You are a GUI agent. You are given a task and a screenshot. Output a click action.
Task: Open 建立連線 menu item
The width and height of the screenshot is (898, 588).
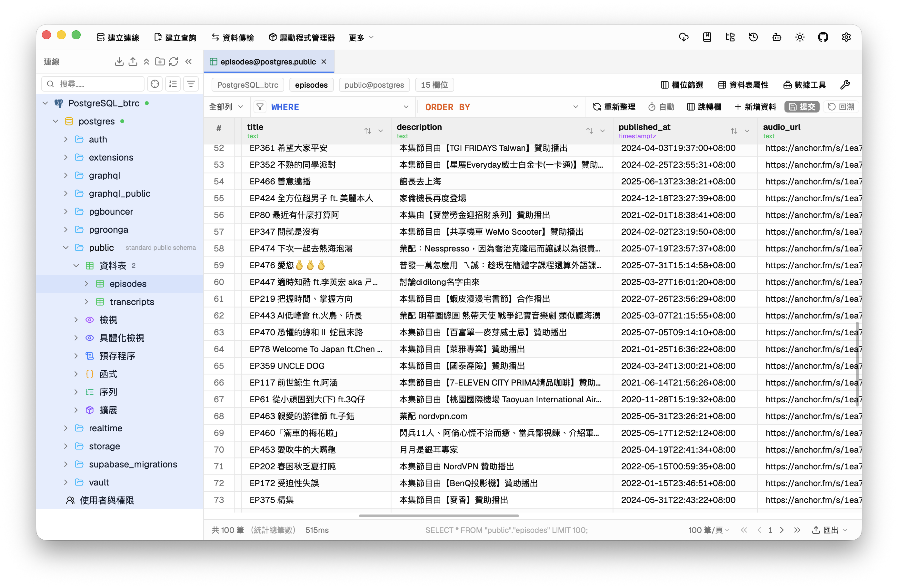click(118, 37)
